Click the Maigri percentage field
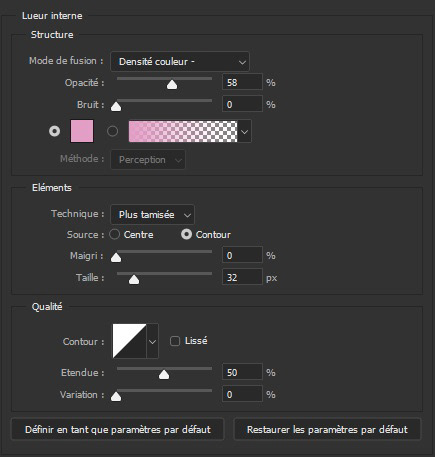The width and height of the screenshot is (435, 457). 242,255
